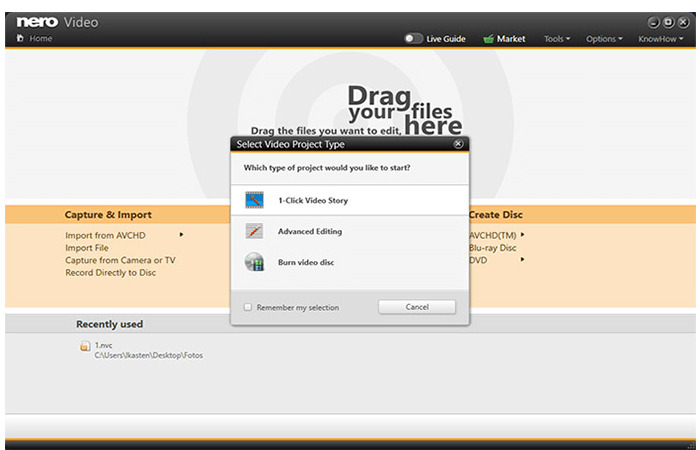Click the 1.nvc project file icon
Image resolution: width=700 pixels, height=450 pixels.
[85, 346]
